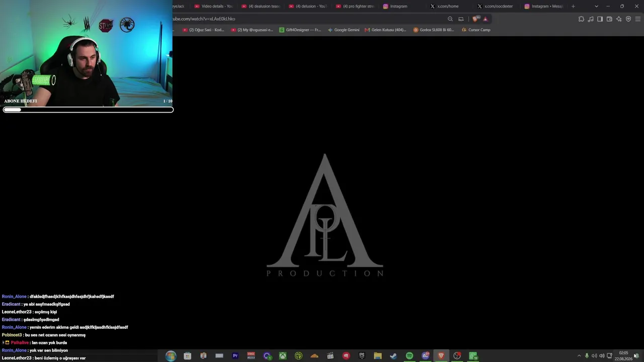Image resolution: width=644 pixels, height=362 pixels.
Task: Open Spotify from the taskbar
Action: tap(410, 356)
